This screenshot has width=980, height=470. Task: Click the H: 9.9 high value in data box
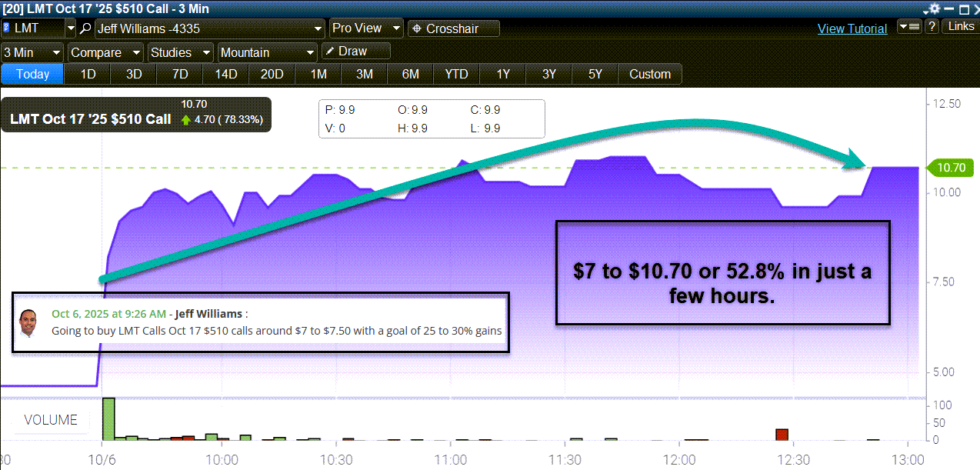[412, 128]
